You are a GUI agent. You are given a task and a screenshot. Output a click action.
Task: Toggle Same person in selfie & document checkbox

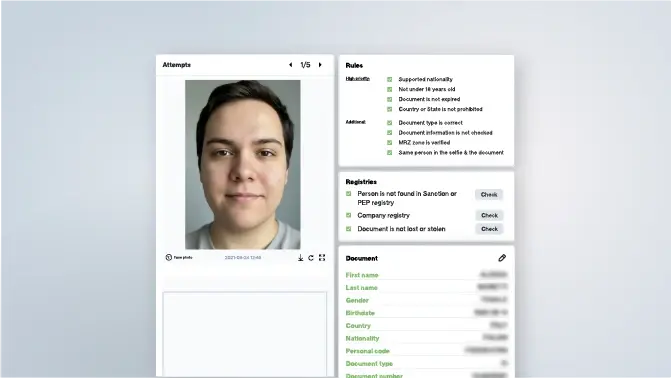(x=389, y=152)
